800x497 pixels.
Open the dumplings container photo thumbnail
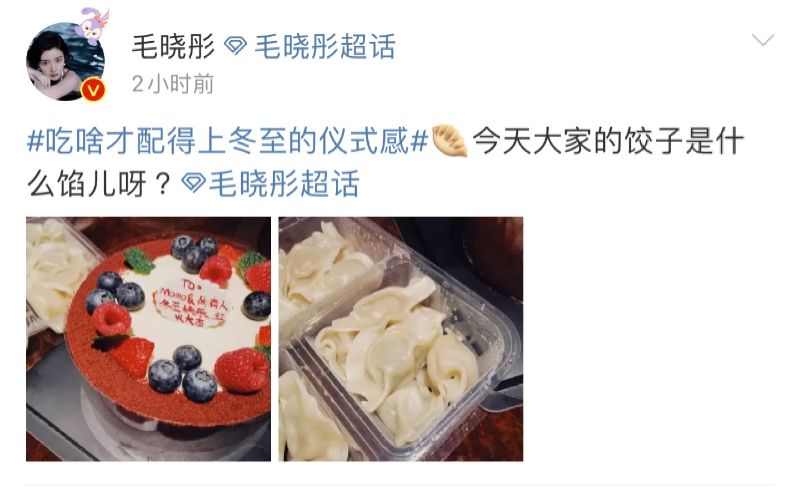pyautogui.click(x=401, y=339)
